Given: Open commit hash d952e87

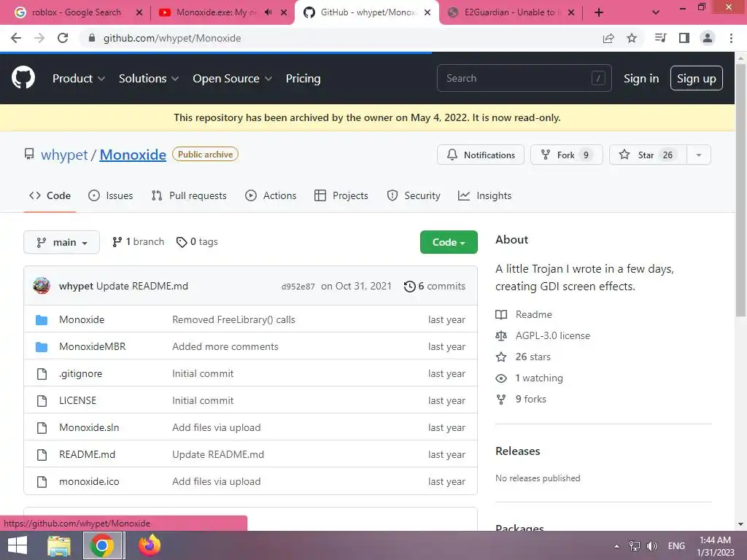Looking at the screenshot, I should click(298, 287).
